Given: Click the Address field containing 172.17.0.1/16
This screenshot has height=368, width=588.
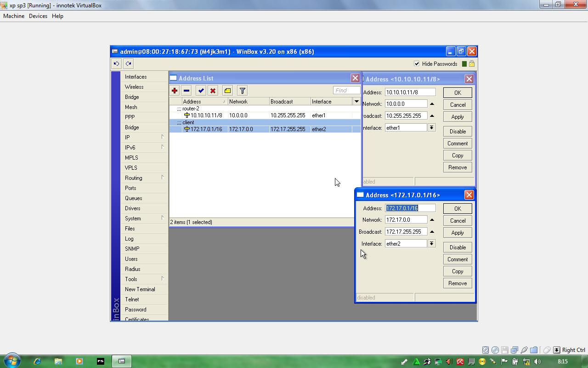Looking at the screenshot, I should (x=410, y=208).
